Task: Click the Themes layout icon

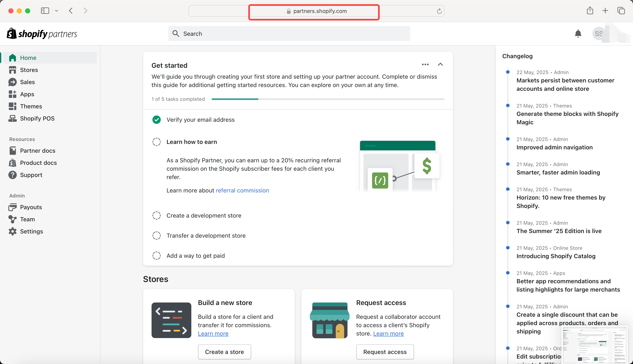Action: pyautogui.click(x=13, y=106)
